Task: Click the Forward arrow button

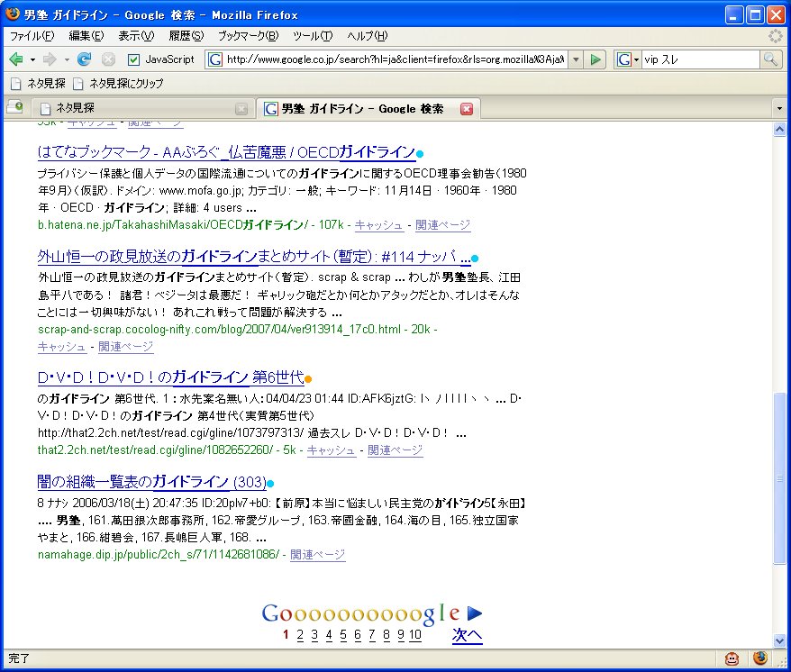Action: (50, 59)
